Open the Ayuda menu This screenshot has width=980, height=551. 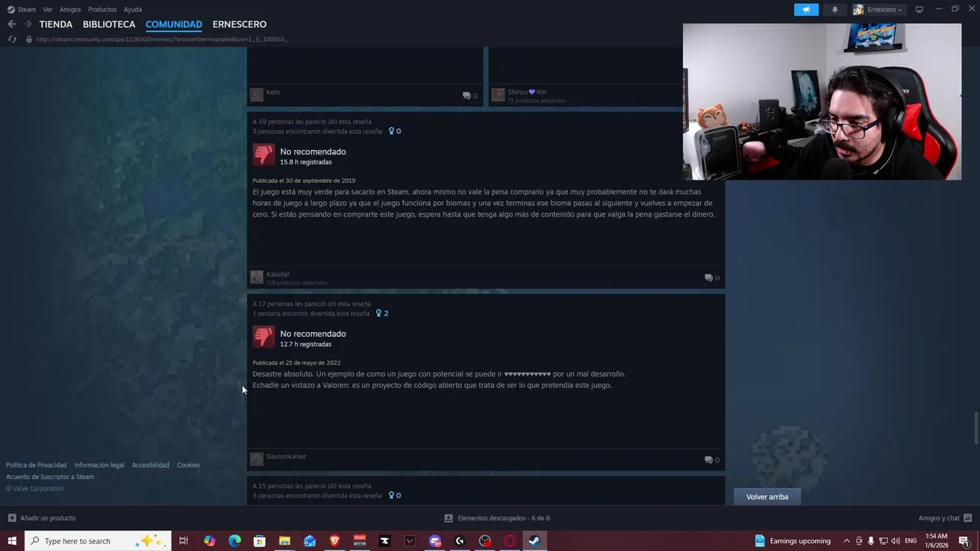click(x=132, y=9)
